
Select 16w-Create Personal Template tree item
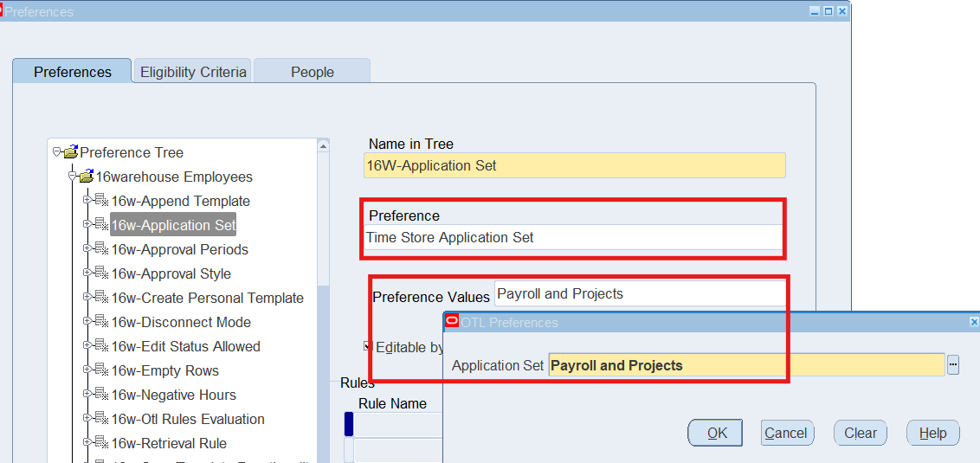coord(207,298)
